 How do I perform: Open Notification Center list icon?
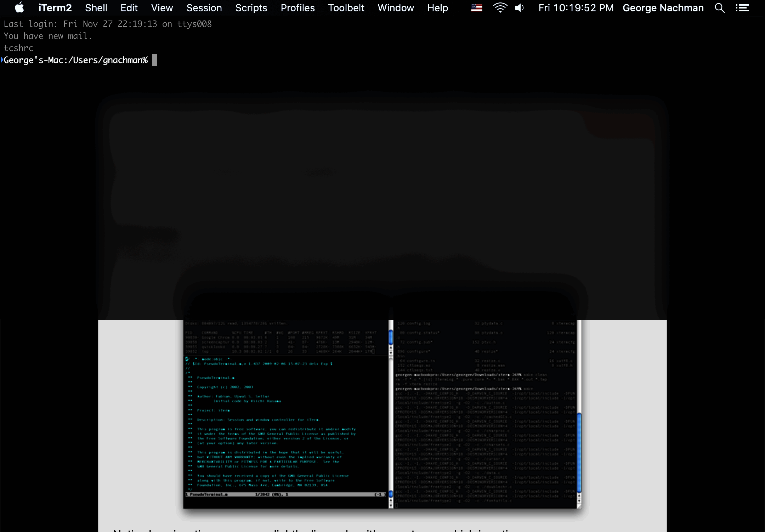tap(742, 8)
